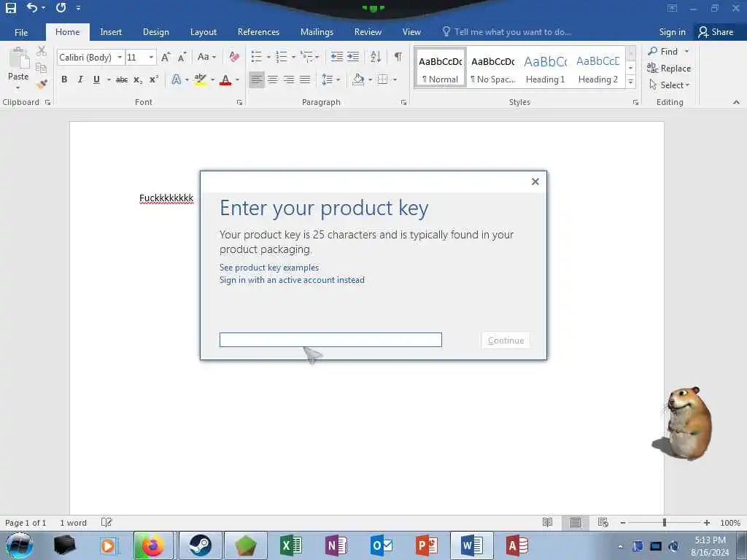Justify paragraph text

tap(305, 79)
